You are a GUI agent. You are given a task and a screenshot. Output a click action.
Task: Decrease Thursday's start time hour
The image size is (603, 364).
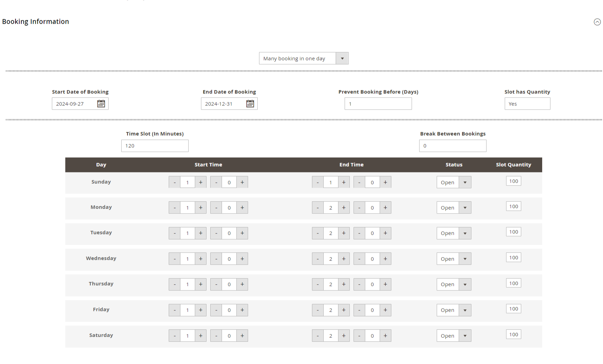[175, 284]
